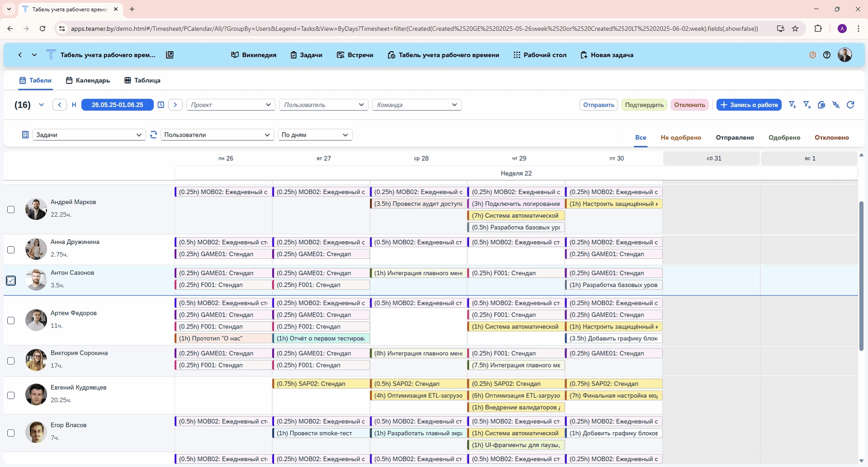Click the add filter funnel icon
The image size is (868, 467).
tap(792, 105)
